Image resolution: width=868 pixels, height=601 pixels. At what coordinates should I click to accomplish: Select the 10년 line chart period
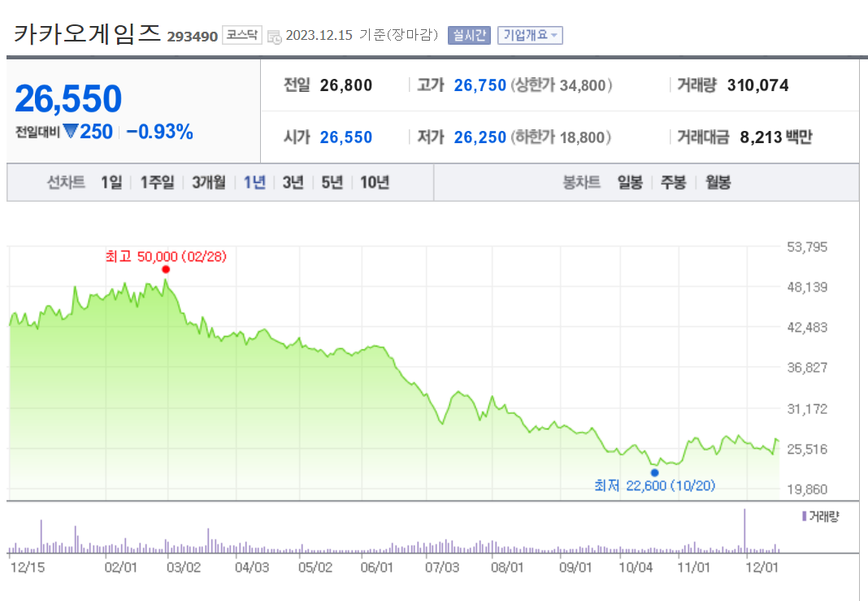pyautogui.click(x=375, y=182)
